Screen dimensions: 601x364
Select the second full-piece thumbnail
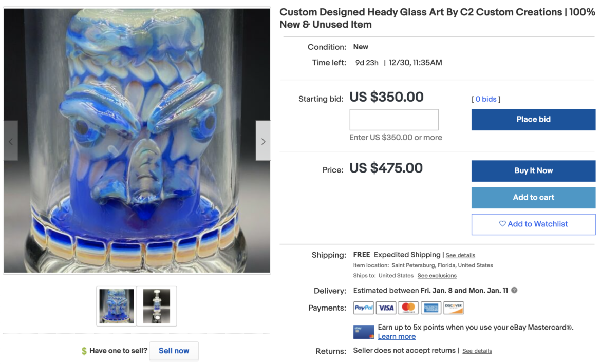click(x=157, y=306)
